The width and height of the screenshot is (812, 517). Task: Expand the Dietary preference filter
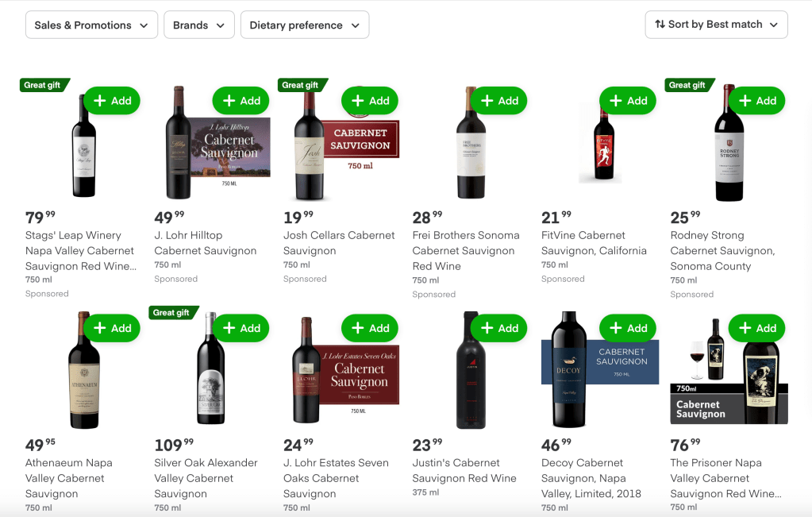pyautogui.click(x=304, y=25)
